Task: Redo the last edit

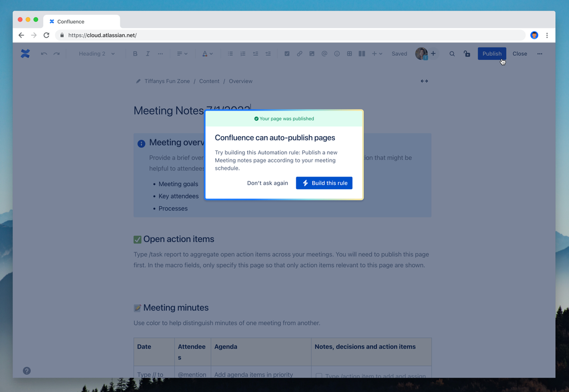Action: (56, 54)
